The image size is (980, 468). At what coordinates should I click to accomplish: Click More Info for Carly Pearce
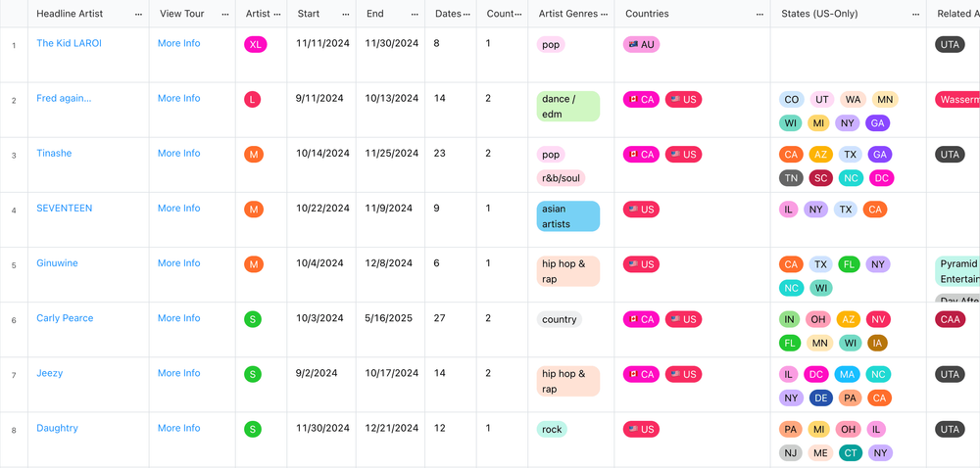click(x=178, y=317)
